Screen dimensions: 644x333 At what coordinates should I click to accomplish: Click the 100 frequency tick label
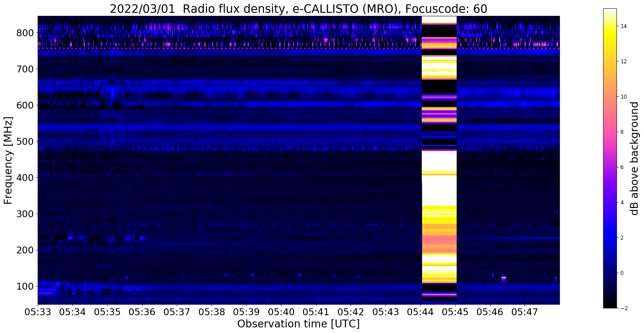tap(26, 286)
